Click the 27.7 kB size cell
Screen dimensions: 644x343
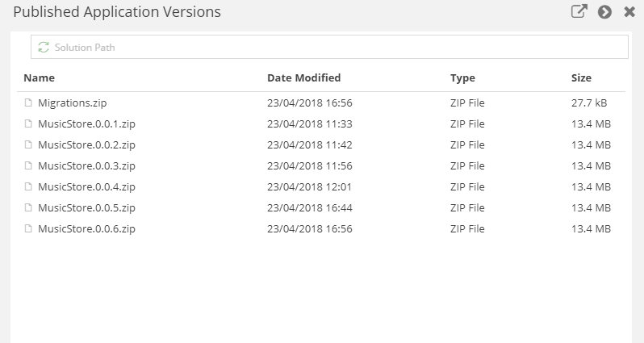[x=589, y=103]
